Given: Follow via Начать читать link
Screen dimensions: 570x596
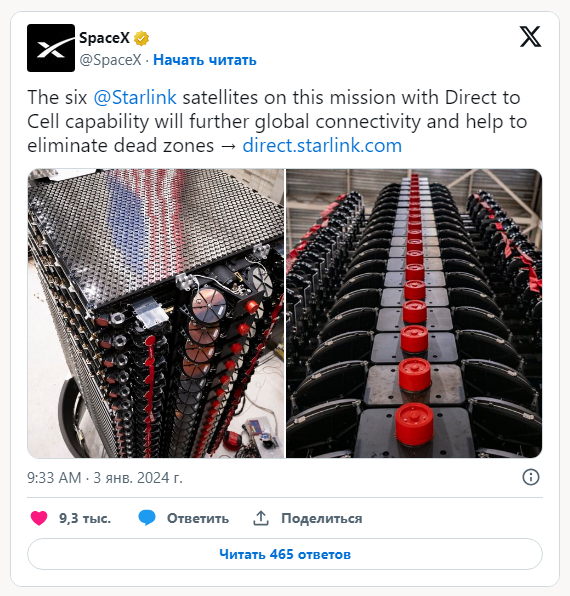Looking at the screenshot, I should tap(205, 60).
